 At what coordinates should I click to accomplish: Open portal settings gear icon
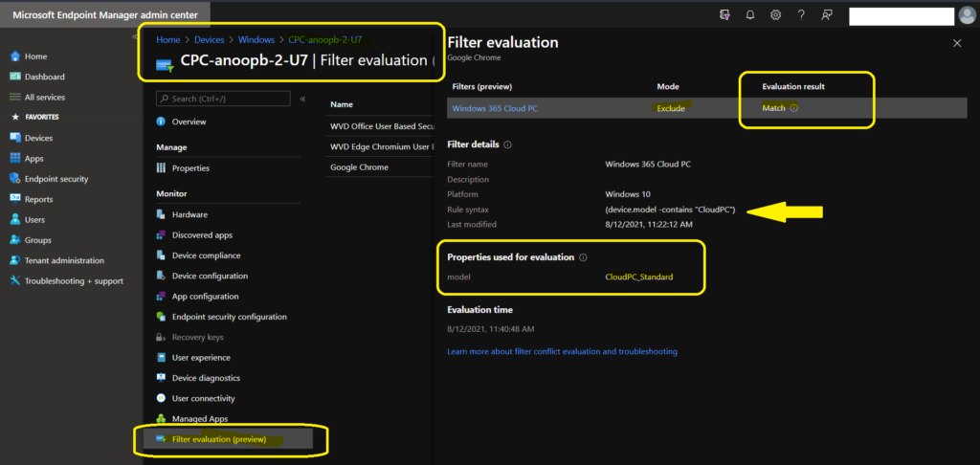[775, 15]
